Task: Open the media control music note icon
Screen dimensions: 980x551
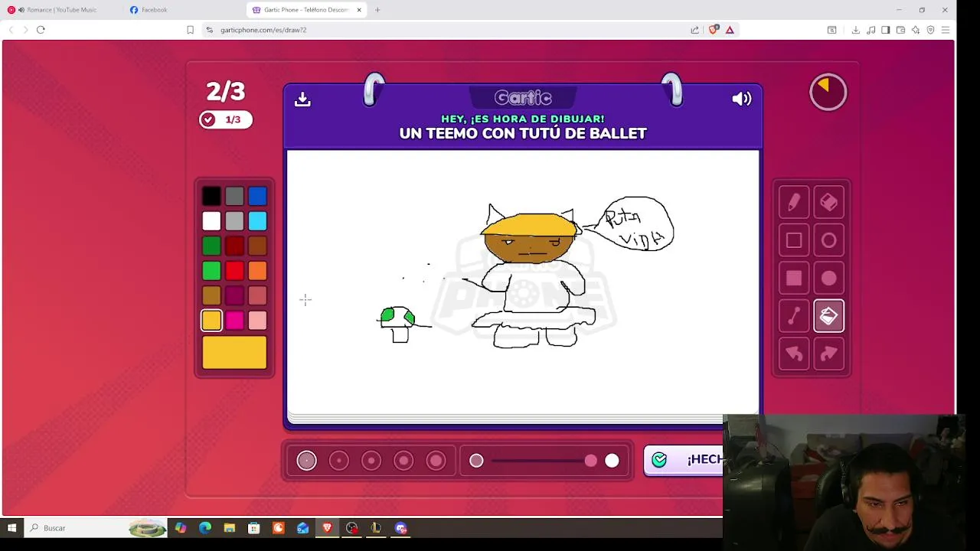Action: point(871,30)
